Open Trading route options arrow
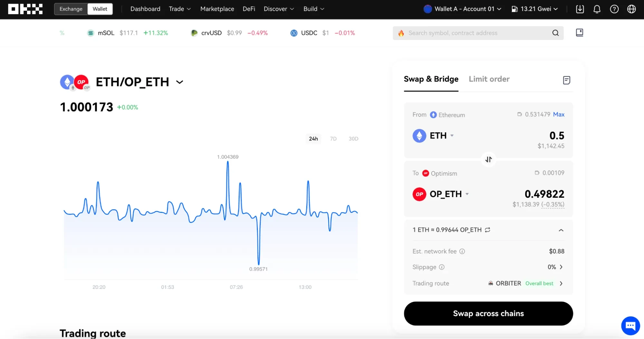Image resolution: width=644 pixels, height=339 pixels. (561, 284)
